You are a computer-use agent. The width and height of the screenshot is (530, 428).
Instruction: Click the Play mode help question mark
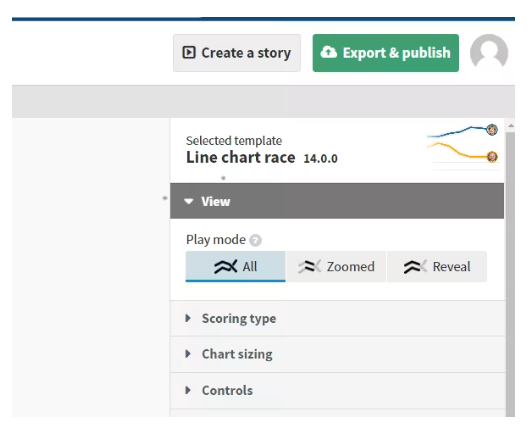255,240
